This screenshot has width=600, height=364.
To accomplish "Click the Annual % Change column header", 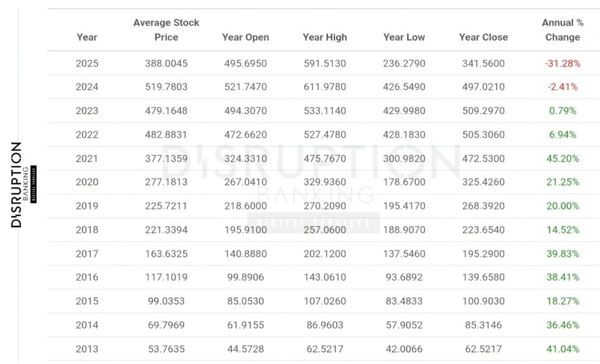I will pyautogui.click(x=563, y=30).
